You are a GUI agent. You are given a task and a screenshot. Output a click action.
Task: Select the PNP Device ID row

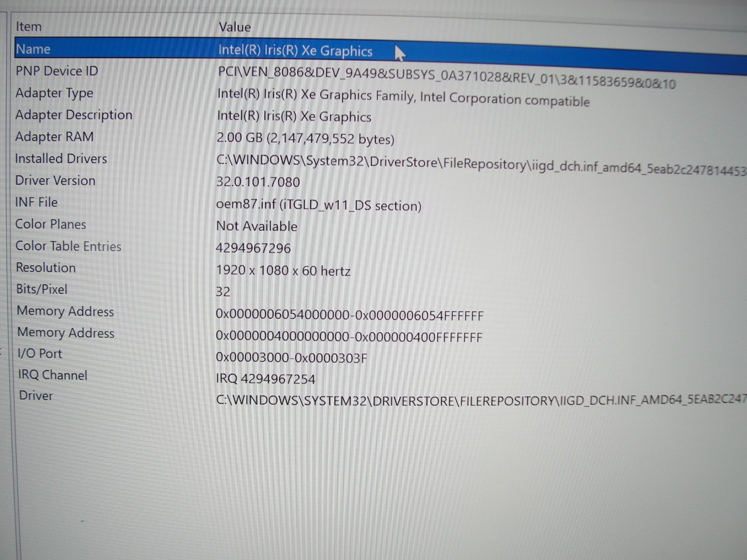(57, 71)
